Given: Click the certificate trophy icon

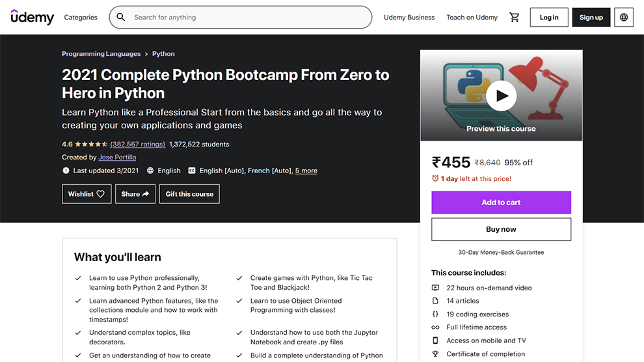Looking at the screenshot, I should [435, 354].
